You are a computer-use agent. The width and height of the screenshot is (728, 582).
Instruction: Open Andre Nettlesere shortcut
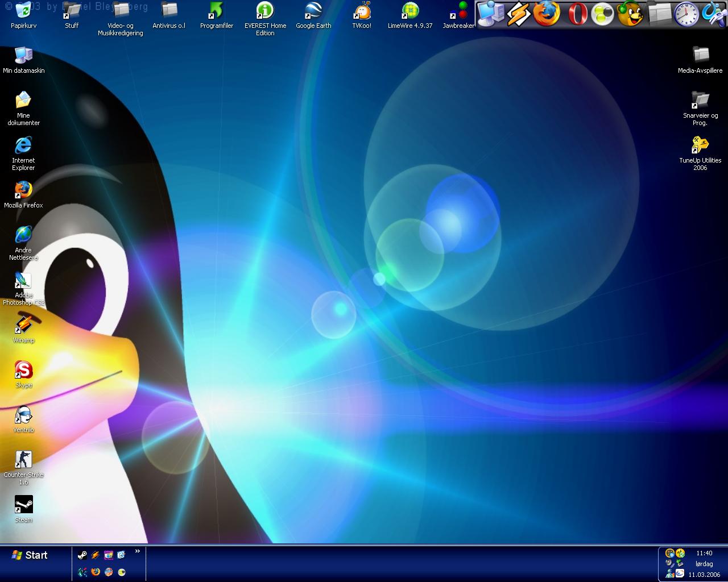(23, 243)
